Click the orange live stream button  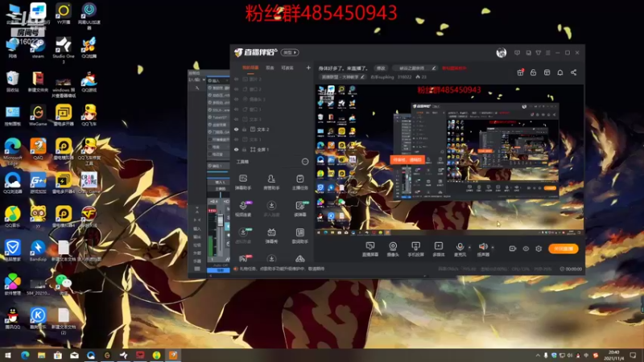pos(563,249)
